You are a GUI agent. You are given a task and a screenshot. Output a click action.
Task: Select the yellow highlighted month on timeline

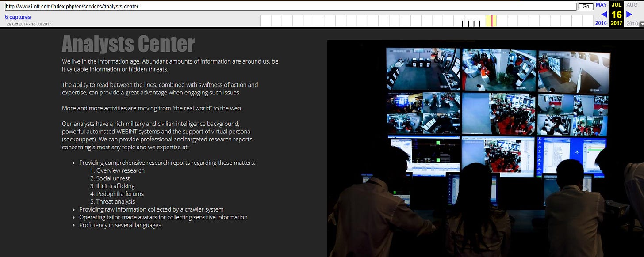click(x=491, y=21)
